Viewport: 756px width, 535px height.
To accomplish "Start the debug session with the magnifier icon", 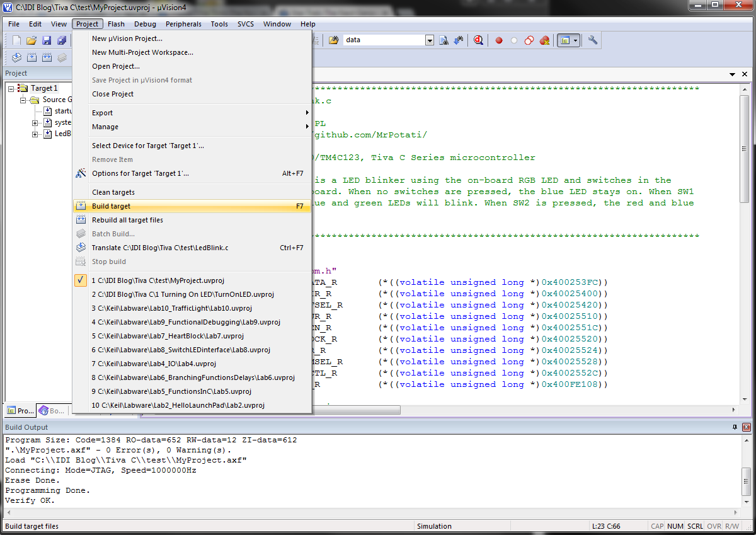I will click(479, 40).
